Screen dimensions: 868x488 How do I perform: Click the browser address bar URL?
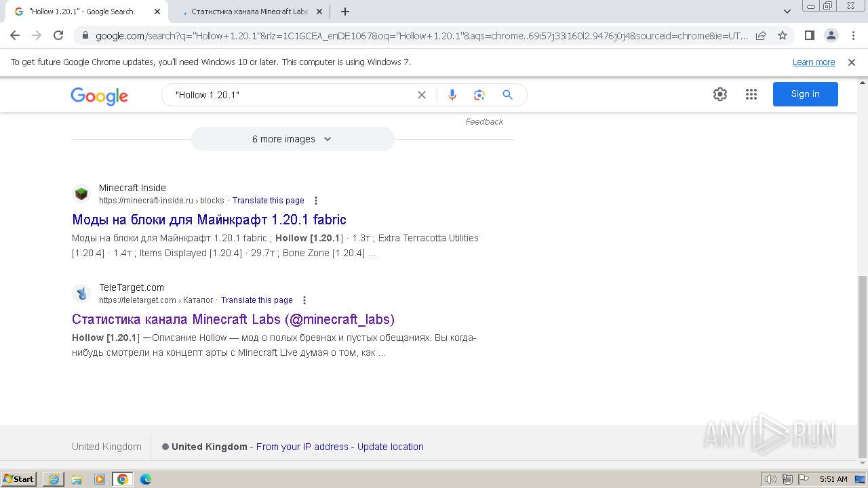[422, 36]
